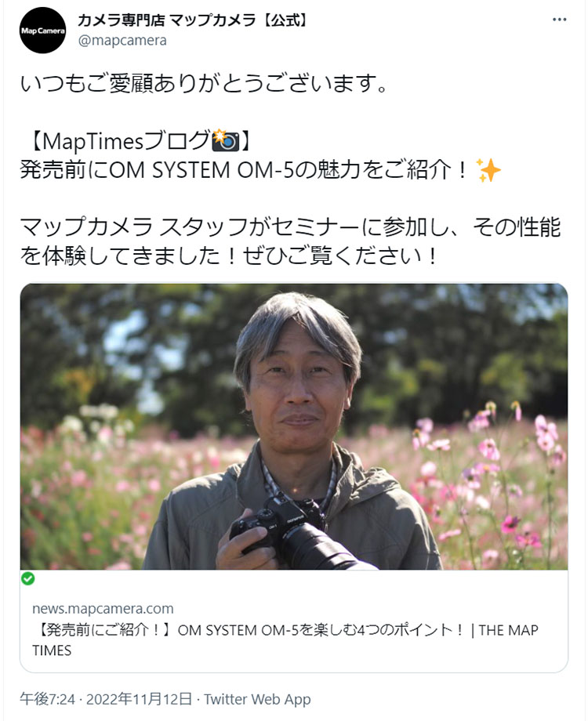
Task: Click the timestamp 午後7:24 · 2022年11月12日
Action: point(106,699)
